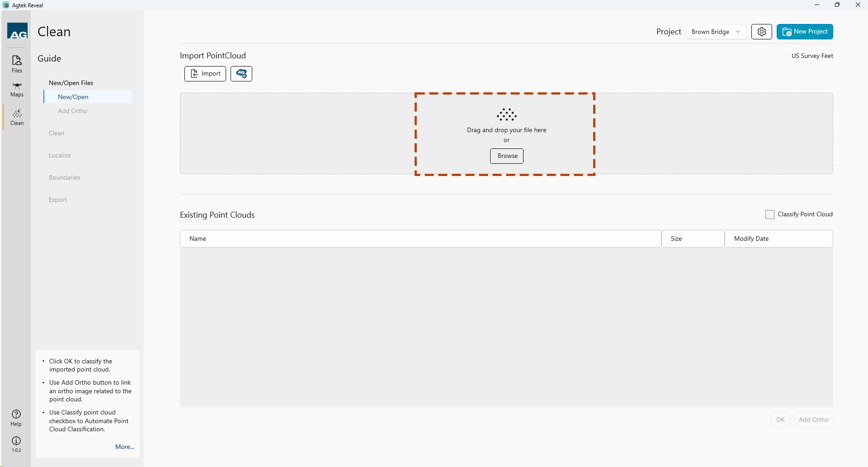Image resolution: width=868 pixels, height=467 pixels.
Task: Click the AGTEK logo icon
Action: 17,32
